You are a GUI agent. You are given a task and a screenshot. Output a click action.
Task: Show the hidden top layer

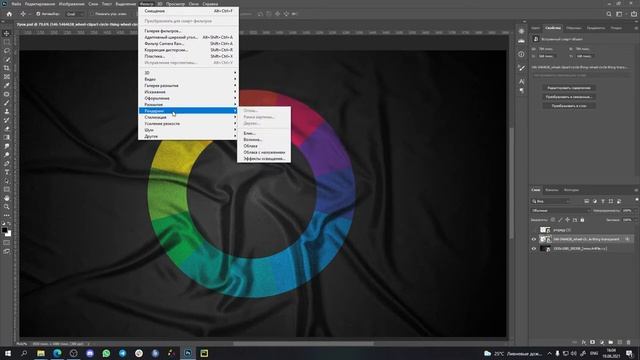click(x=533, y=230)
